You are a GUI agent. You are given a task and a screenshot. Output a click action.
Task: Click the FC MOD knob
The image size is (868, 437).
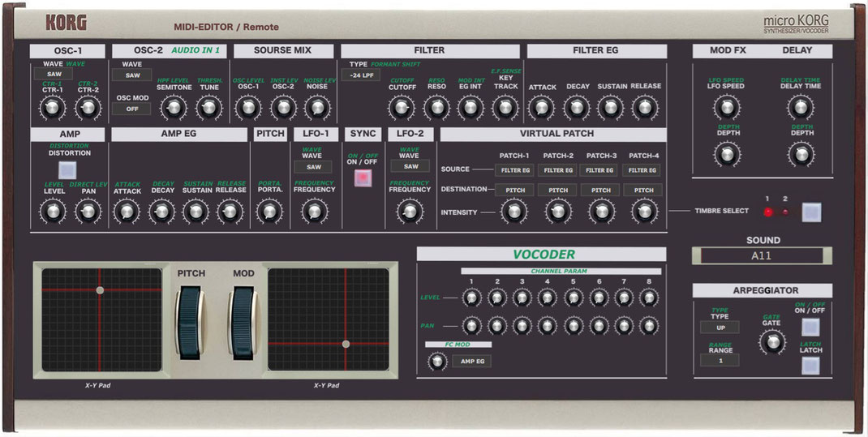point(437,362)
